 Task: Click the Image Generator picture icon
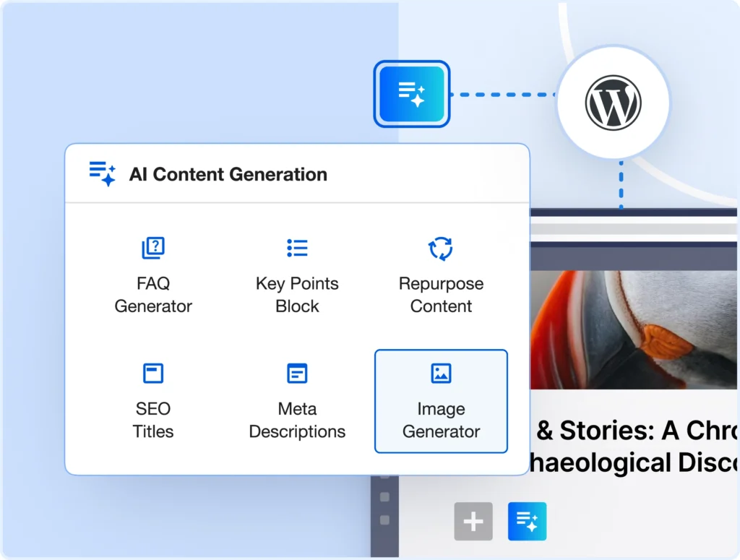point(441,374)
